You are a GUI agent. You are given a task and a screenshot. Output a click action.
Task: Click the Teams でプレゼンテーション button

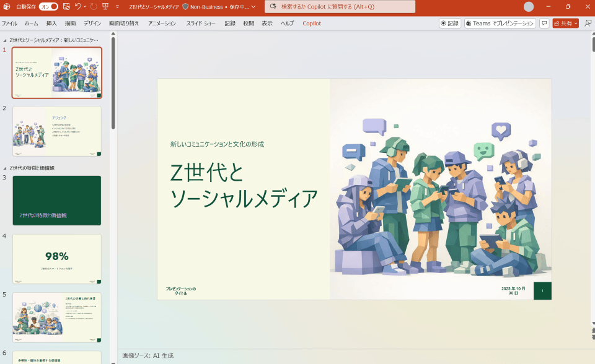499,22
